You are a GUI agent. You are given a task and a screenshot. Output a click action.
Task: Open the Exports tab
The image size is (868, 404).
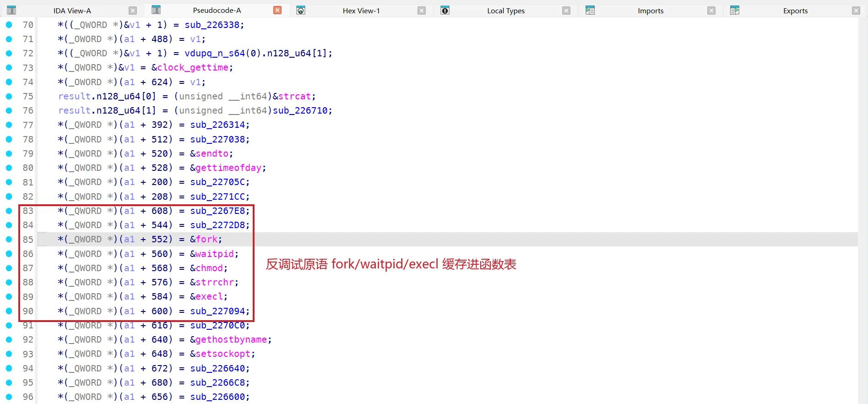click(795, 11)
